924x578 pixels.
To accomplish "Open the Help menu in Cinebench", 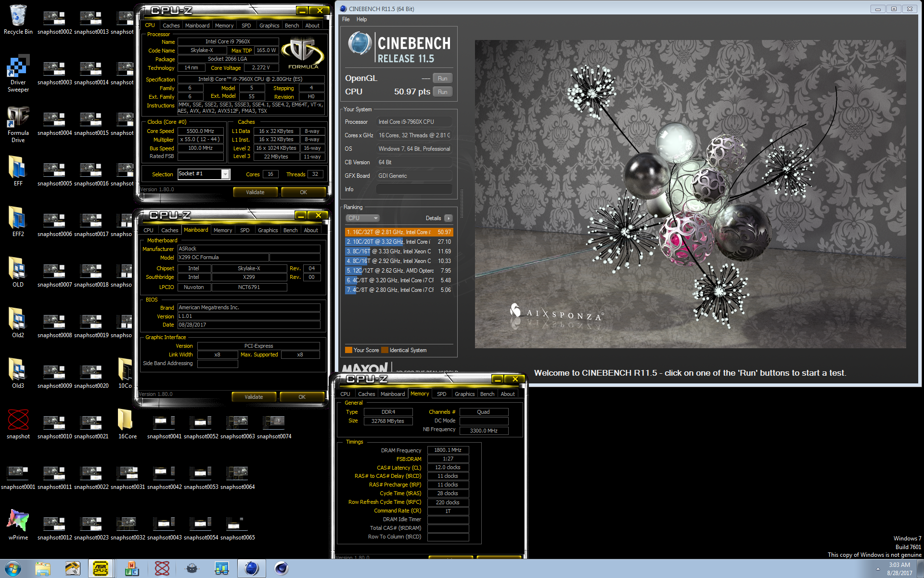I will (x=361, y=19).
